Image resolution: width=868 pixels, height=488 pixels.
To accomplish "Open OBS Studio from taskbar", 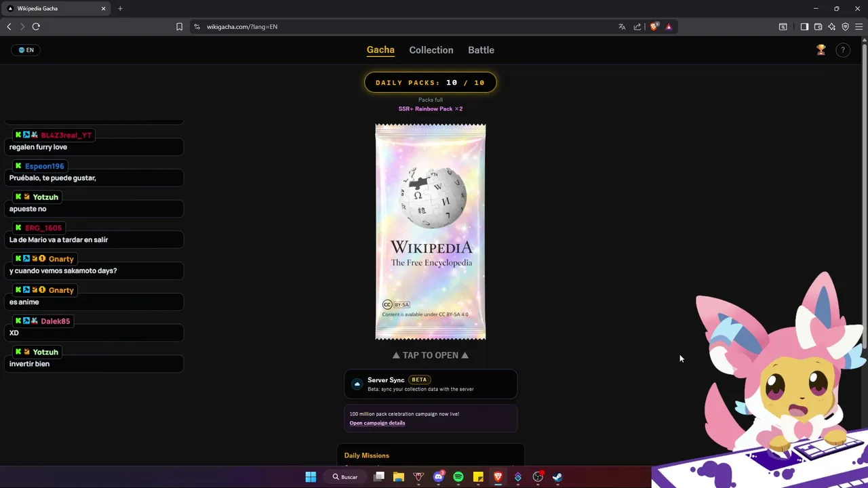I will coord(538,477).
